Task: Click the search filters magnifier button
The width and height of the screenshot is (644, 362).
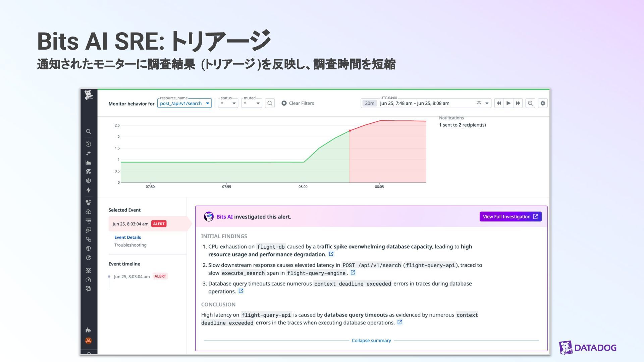Action: (x=270, y=103)
